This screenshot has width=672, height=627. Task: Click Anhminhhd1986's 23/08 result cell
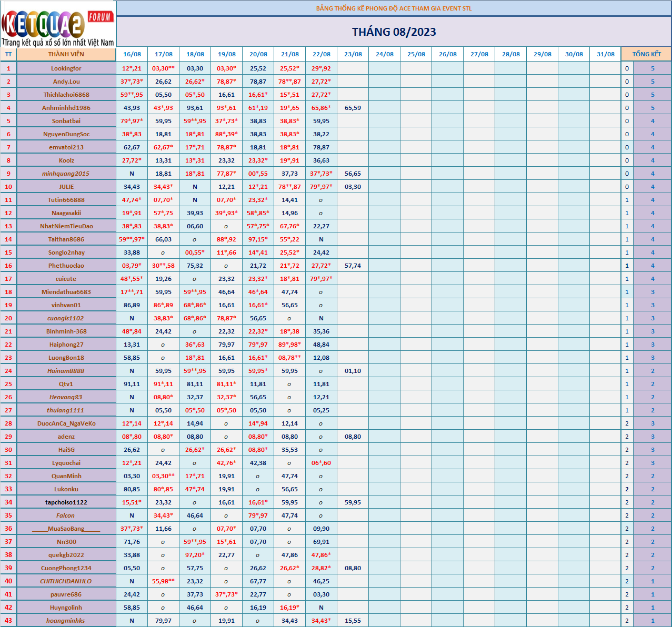pos(353,108)
